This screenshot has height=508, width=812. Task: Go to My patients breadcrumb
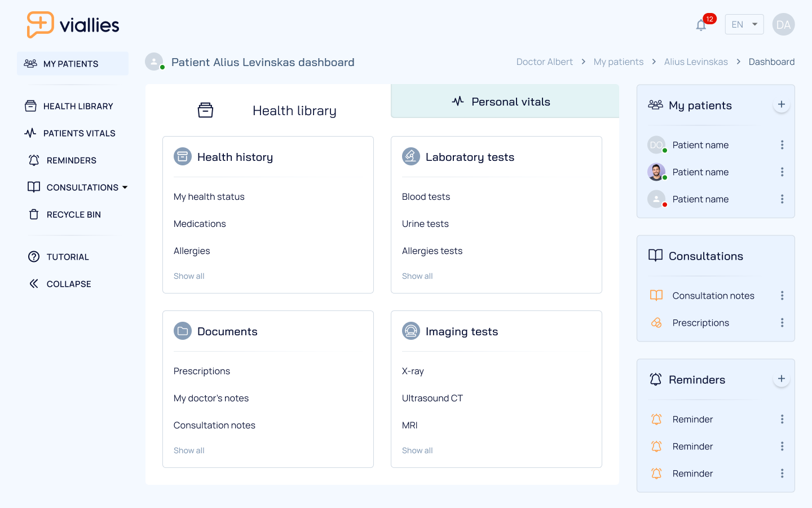(618, 62)
